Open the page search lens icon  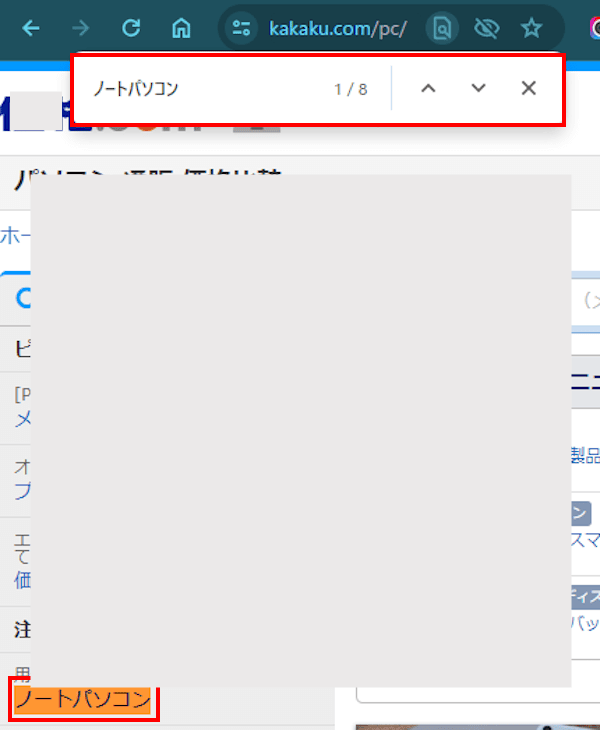tap(442, 29)
